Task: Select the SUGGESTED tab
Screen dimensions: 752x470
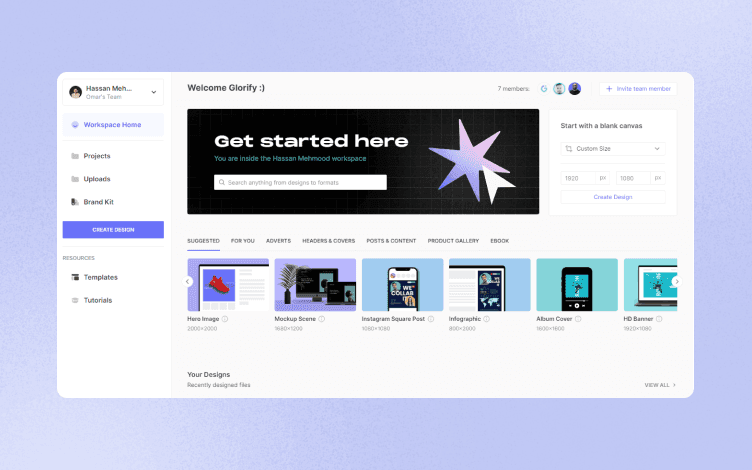Action: (x=203, y=241)
